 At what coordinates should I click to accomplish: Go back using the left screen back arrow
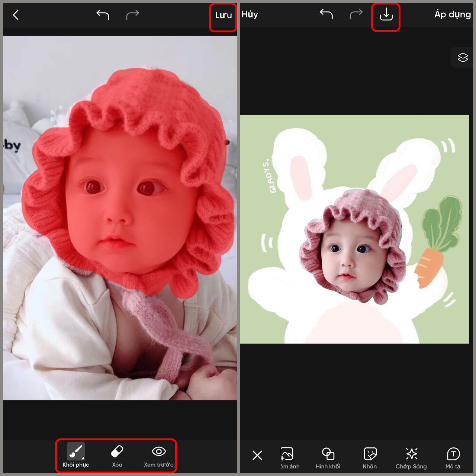coord(16,15)
